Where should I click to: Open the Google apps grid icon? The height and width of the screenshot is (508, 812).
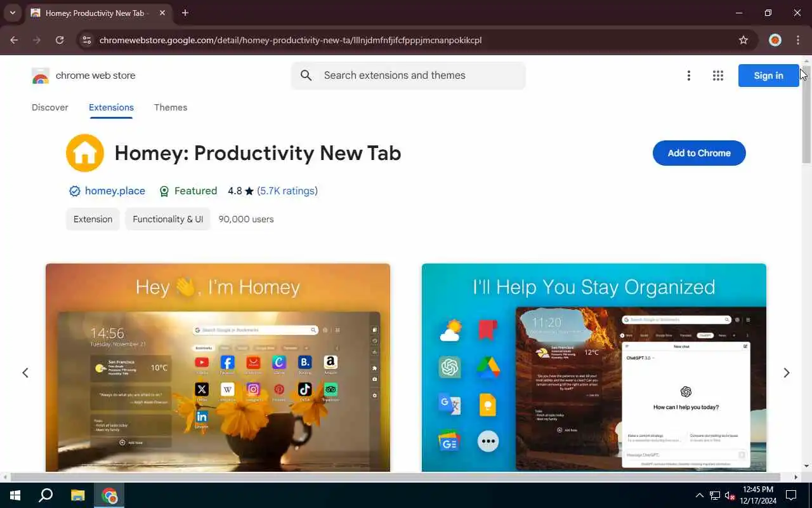pyautogui.click(x=718, y=76)
